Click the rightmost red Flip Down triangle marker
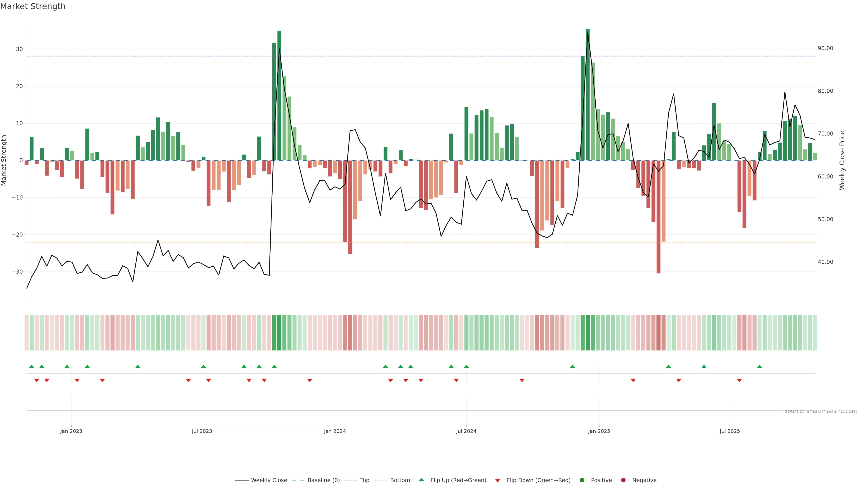The height and width of the screenshot is (488, 868). (x=739, y=380)
